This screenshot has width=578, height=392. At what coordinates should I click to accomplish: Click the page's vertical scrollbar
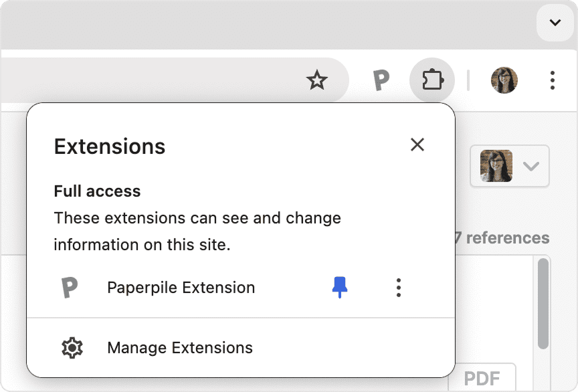(543, 303)
